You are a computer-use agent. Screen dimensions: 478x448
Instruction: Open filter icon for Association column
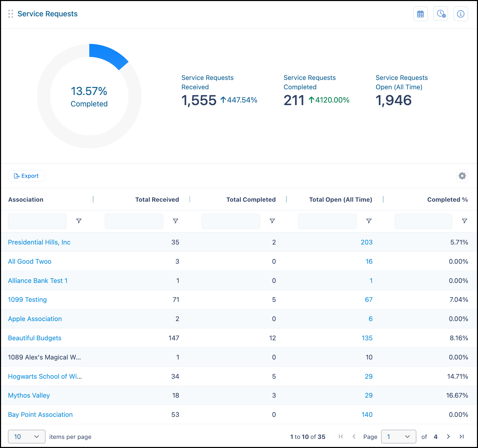(x=79, y=221)
